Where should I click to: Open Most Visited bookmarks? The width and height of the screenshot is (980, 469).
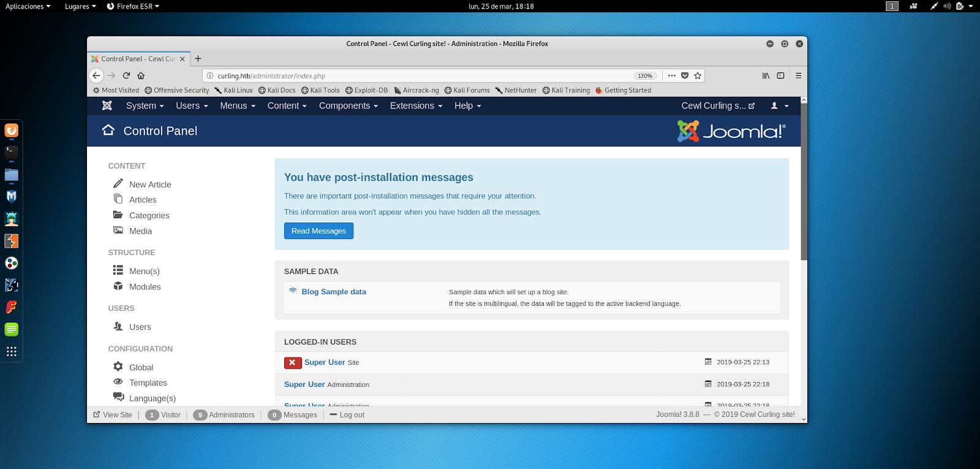pos(116,90)
